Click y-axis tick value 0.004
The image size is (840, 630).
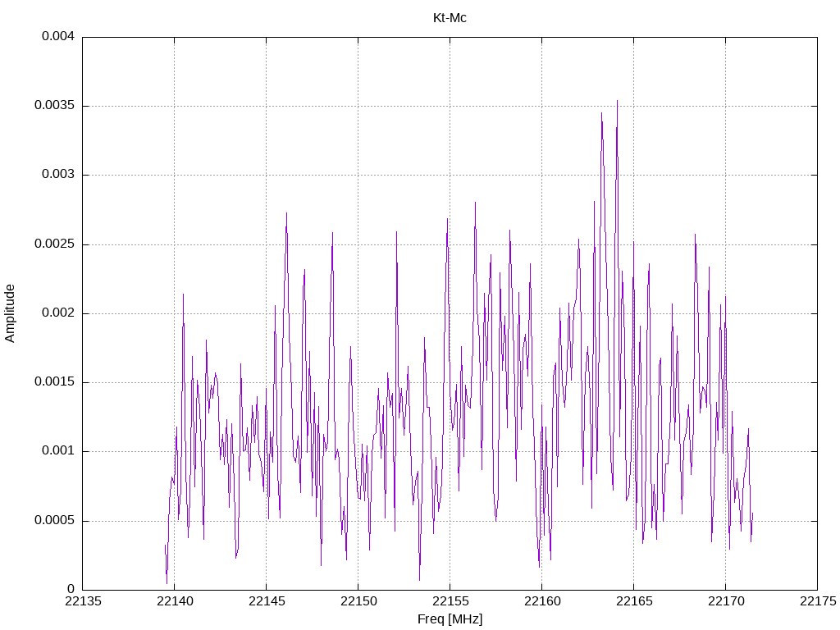point(58,36)
